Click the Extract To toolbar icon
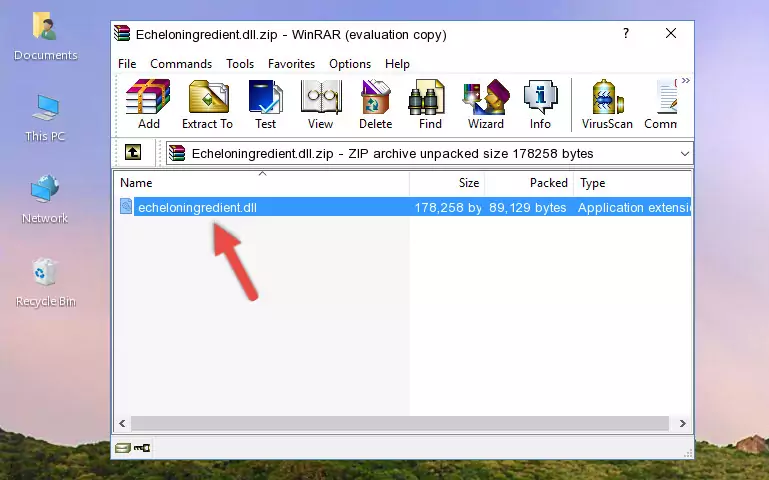Viewport: 769px width, 480px height. click(x=207, y=104)
